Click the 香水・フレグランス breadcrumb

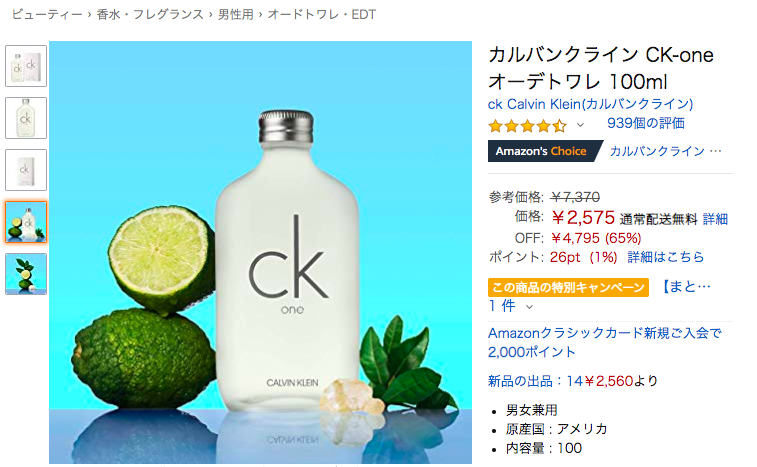click(150, 14)
